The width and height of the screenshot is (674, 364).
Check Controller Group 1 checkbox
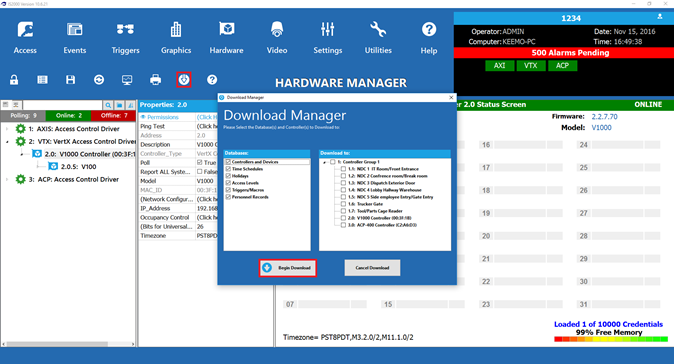click(x=332, y=162)
